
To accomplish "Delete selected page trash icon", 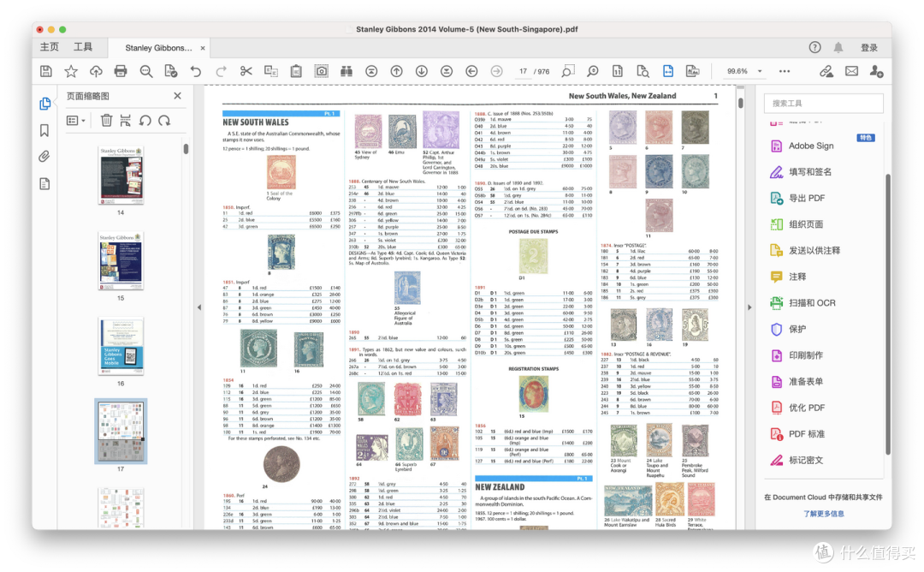I will click(106, 120).
